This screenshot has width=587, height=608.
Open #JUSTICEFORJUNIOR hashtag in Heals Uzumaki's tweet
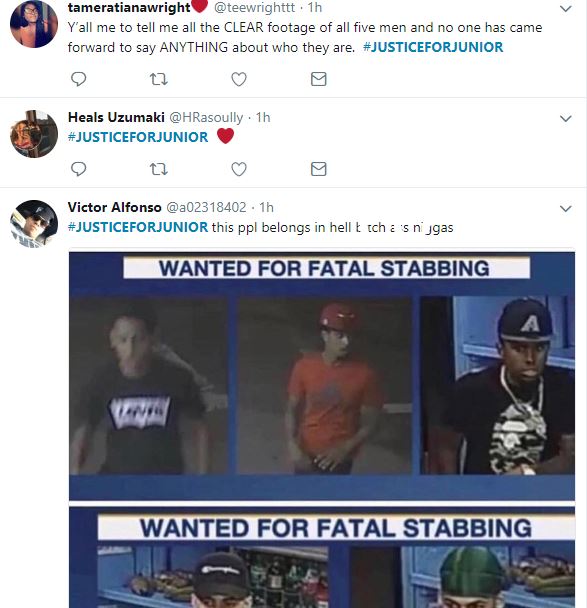pyautogui.click(x=138, y=137)
